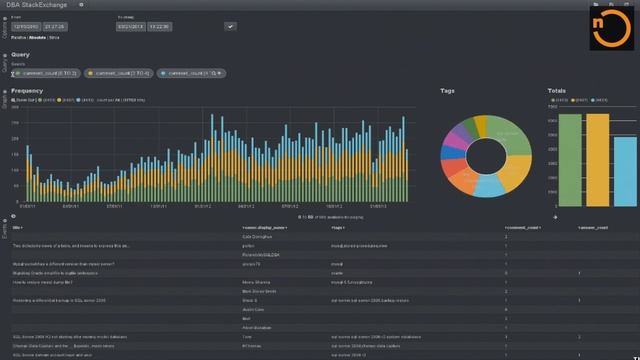This screenshot has width=640, height=360.
Task: Click the yellow color dot in second query
Action: [x=90, y=73]
